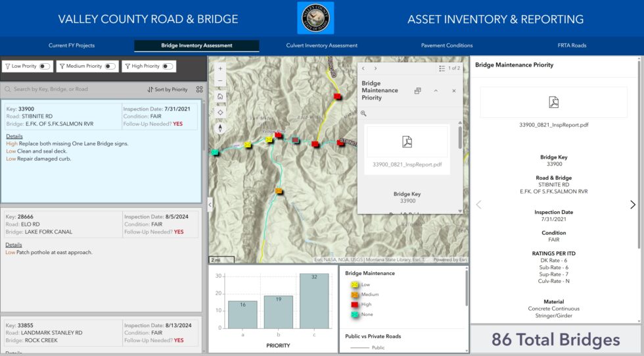Viewport: 644px width, 356px height.
Task: Switch the bridge list to grid view
Action: (x=200, y=89)
